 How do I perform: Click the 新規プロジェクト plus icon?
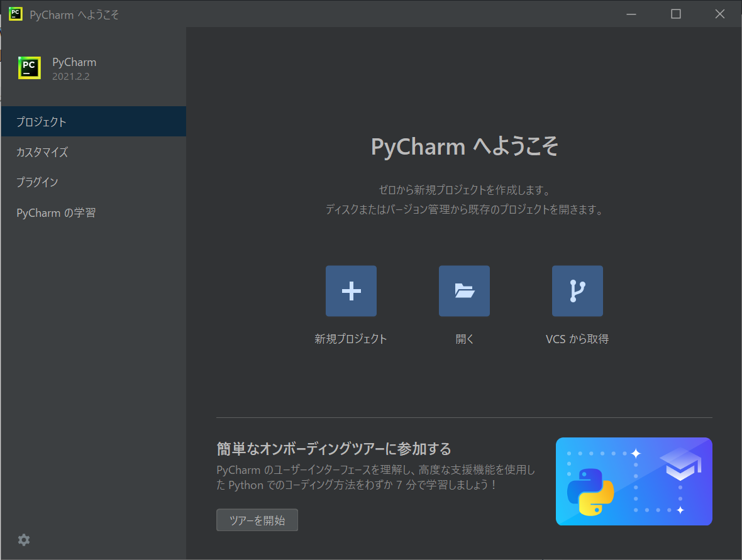tap(351, 291)
